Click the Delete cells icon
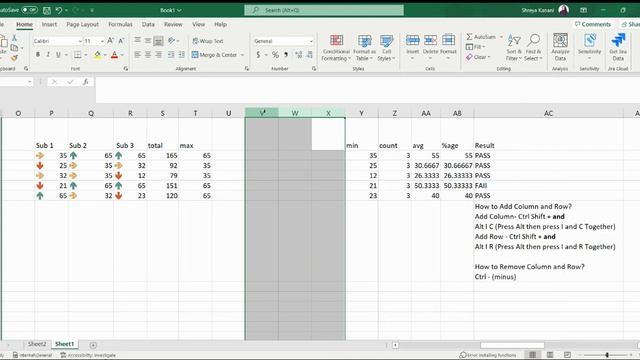 tap(430, 40)
